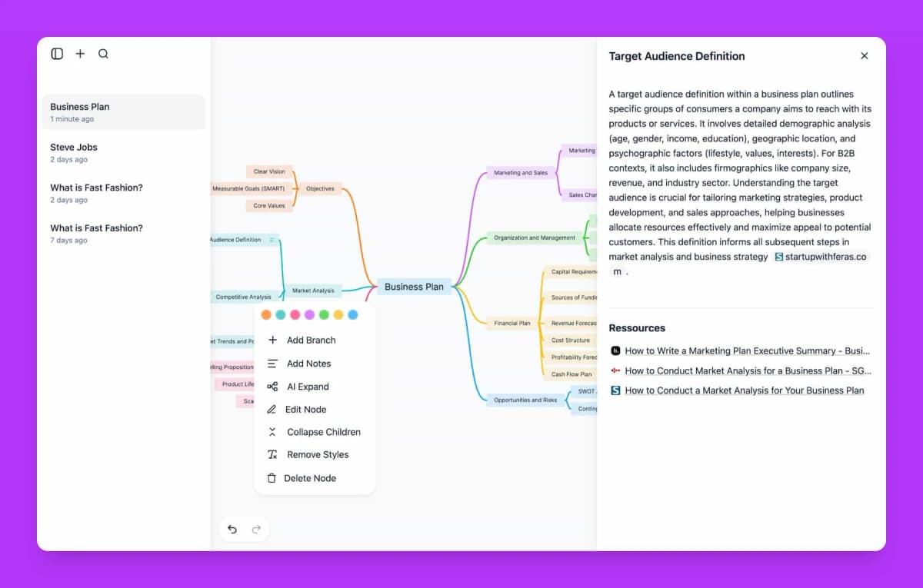
Task: Open What is Fast Fashion from 7 days ago
Action: coord(124,233)
